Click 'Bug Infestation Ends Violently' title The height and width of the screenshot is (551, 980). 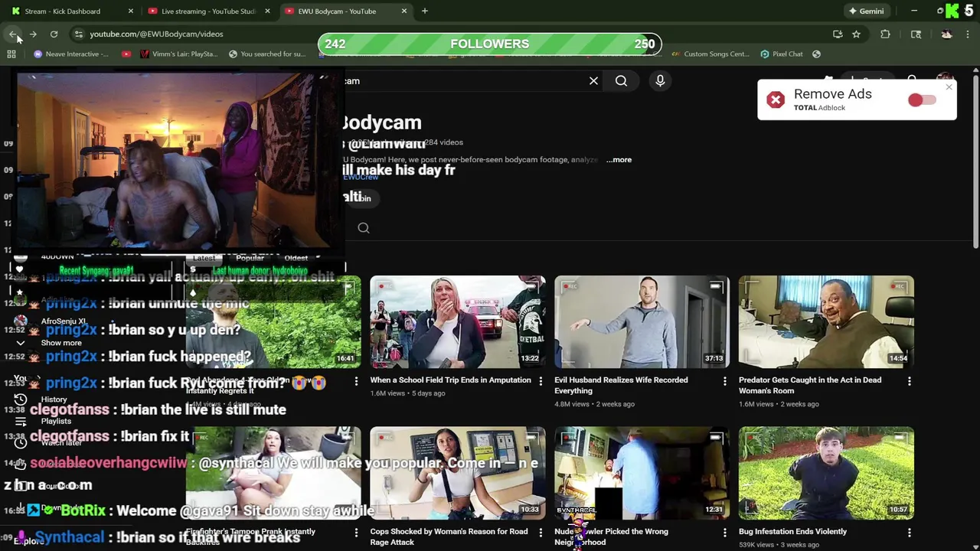pos(792,531)
